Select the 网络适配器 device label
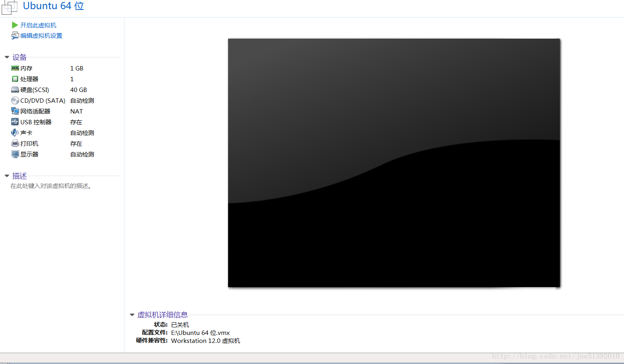The height and width of the screenshot is (364, 624). click(35, 112)
